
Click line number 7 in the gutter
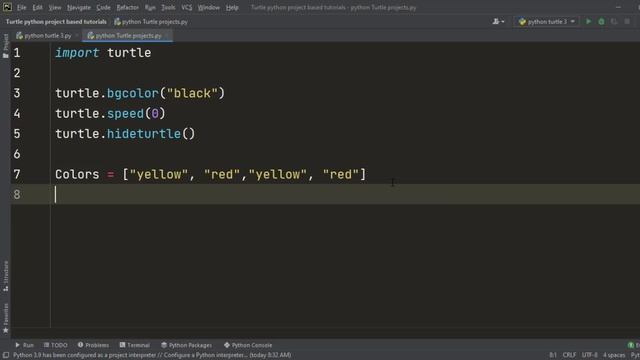tap(17, 175)
